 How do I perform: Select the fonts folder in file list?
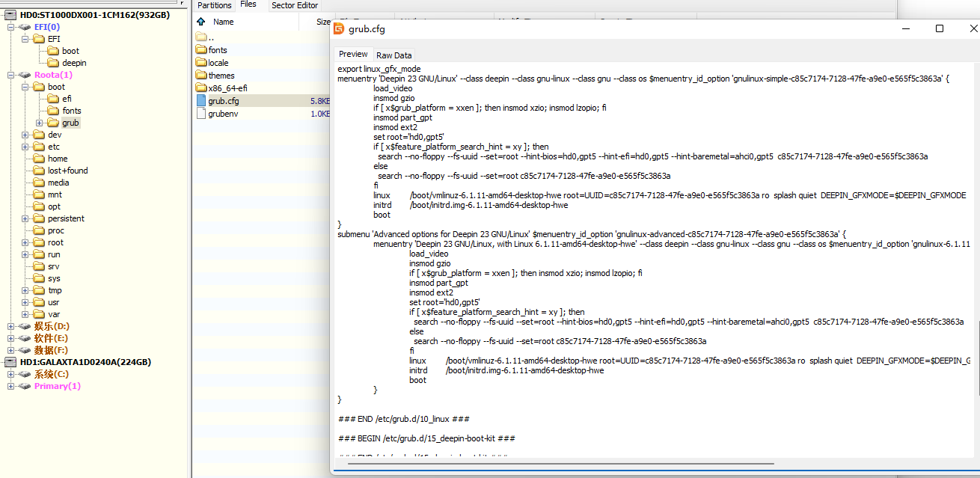point(218,50)
